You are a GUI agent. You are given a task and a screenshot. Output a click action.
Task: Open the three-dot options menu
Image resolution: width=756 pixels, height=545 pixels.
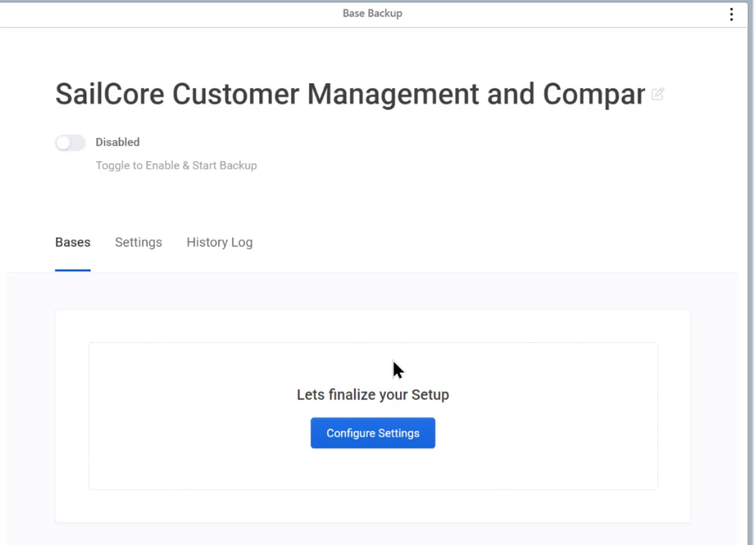click(x=731, y=14)
